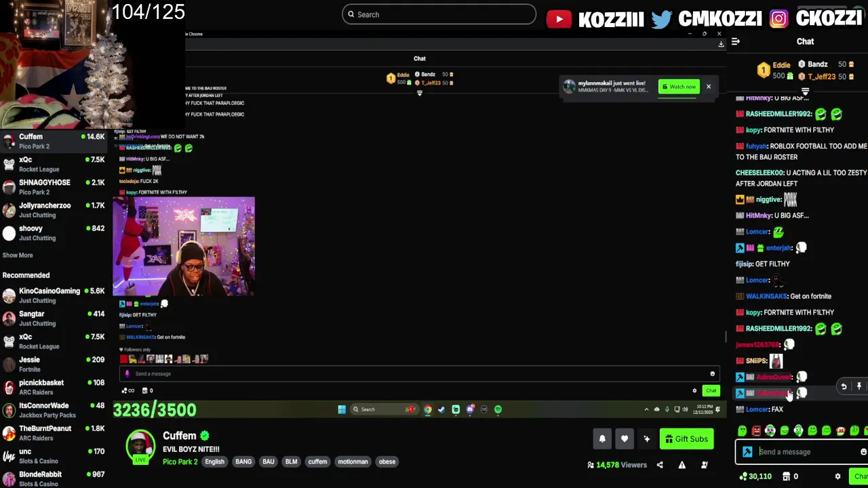
Task: Click username enterjah in chat panel
Action: 778,248
